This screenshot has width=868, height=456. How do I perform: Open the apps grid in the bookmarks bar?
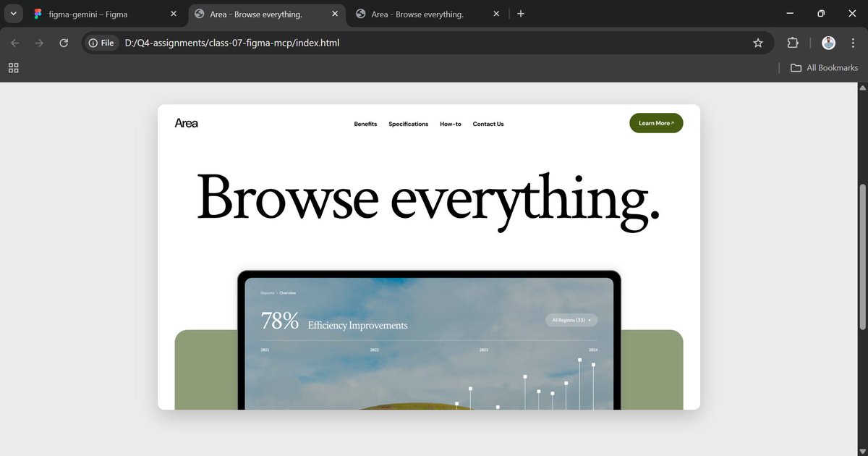point(13,67)
